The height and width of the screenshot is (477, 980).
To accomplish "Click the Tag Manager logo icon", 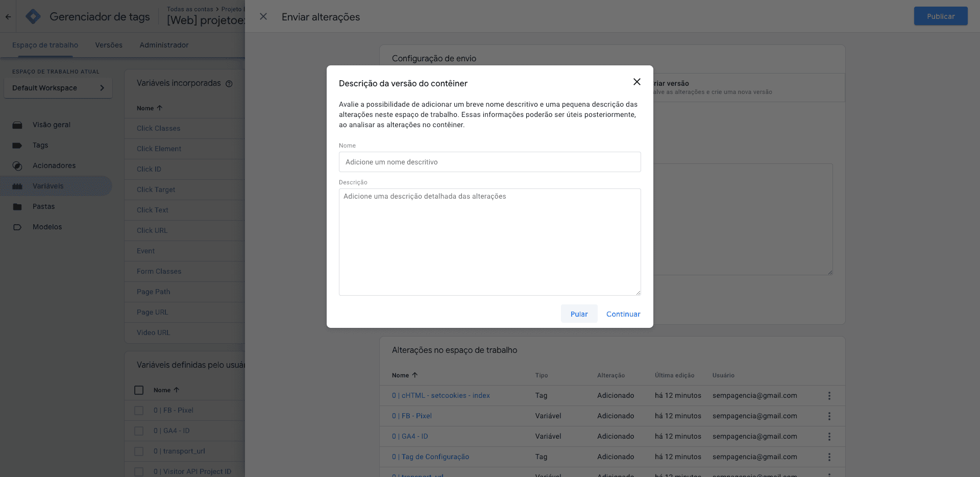I will (x=33, y=16).
